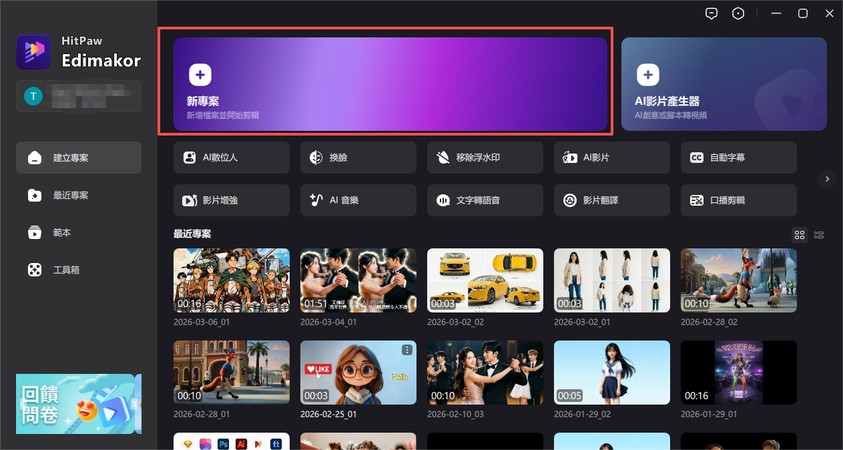This screenshot has width=843, height=450.
Task: Click the user avatar T icon
Action: pyautogui.click(x=33, y=96)
